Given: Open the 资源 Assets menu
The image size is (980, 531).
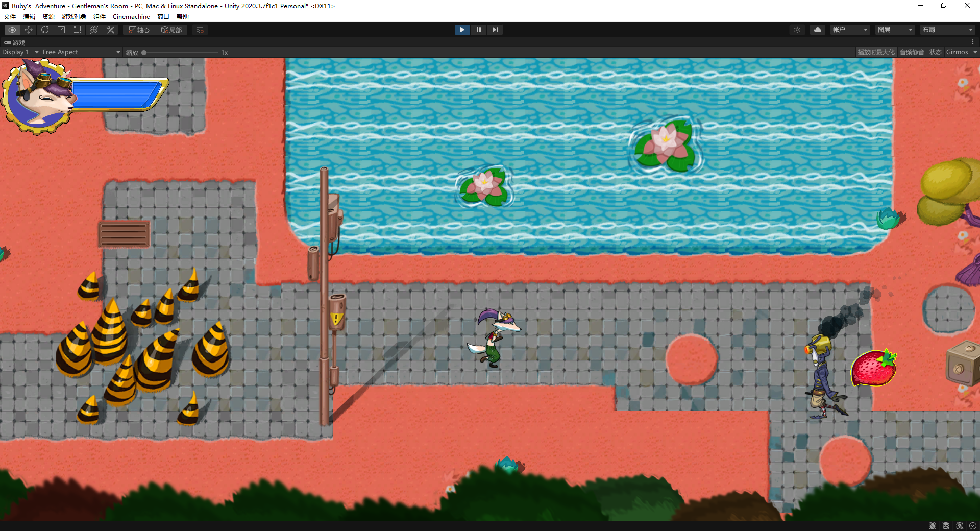Looking at the screenshot, I should click(48, 16).
